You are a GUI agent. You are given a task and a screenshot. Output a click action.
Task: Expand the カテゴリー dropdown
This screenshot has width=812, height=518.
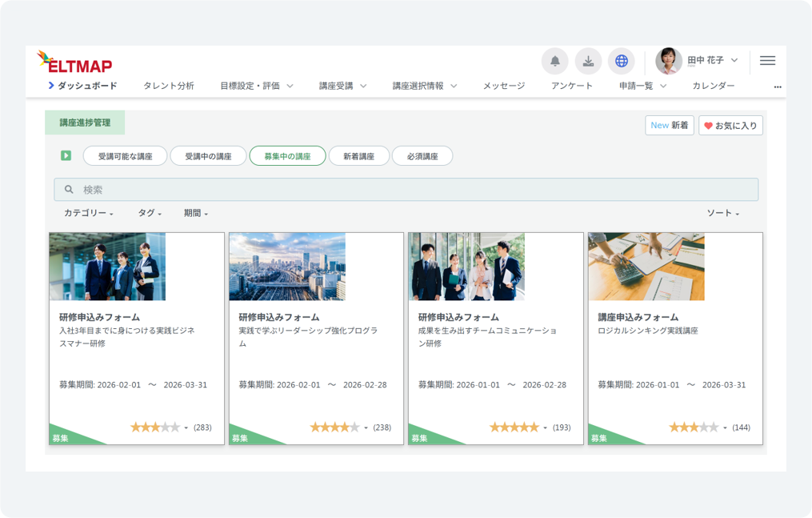(x=88, y=213)
